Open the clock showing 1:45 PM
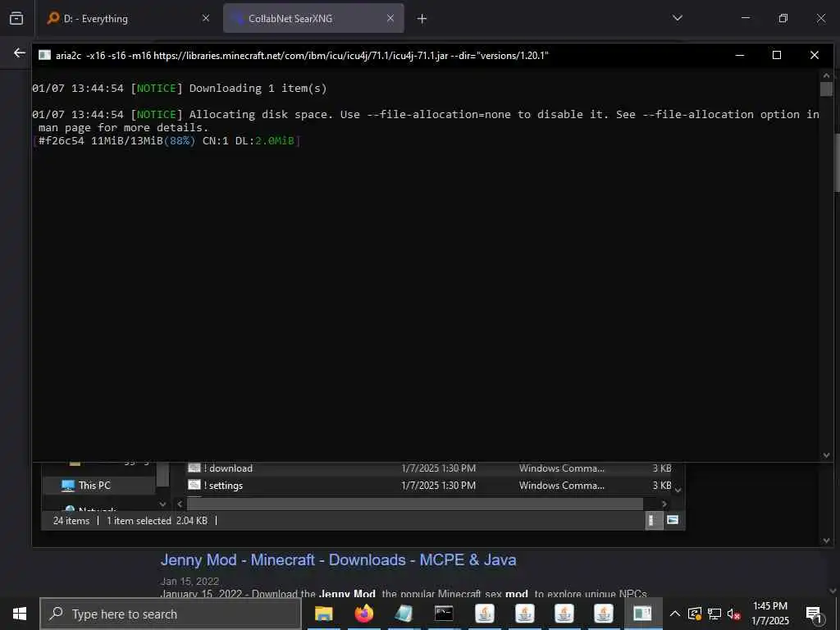840x630 pixels. (769, 614)
